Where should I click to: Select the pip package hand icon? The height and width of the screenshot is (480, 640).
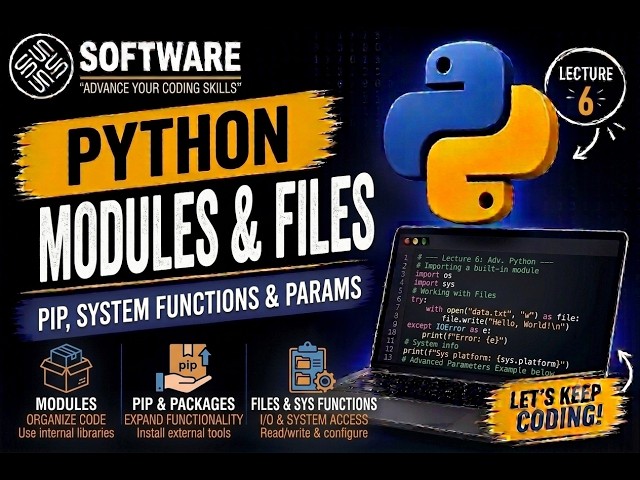184,368
